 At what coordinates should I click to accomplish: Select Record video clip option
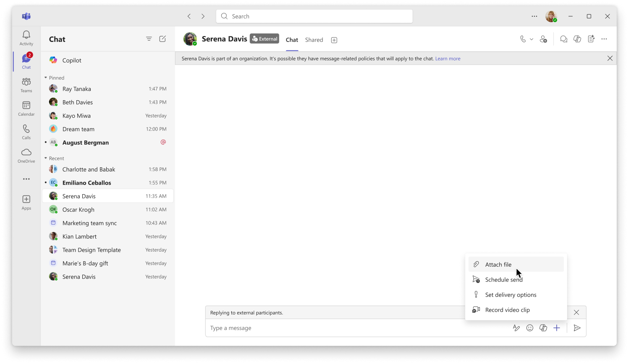point(506,309)
